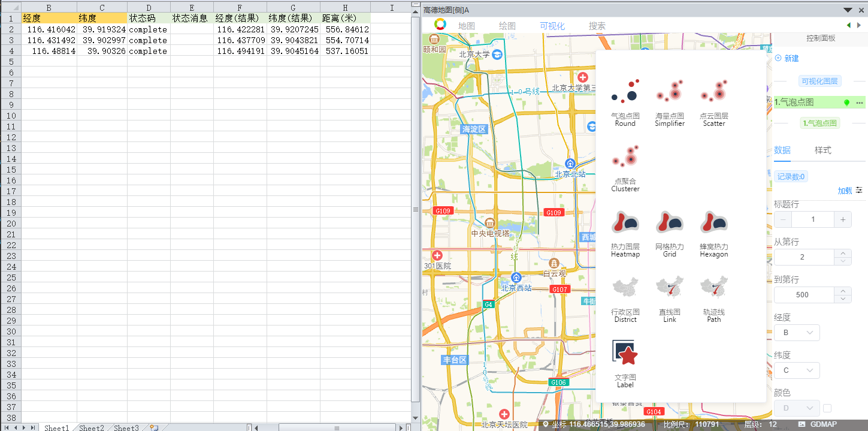This screenshot has width=868, height=431.
Task: Increase the 从第行 value with up arrow
Action: (x=843, y=254)
